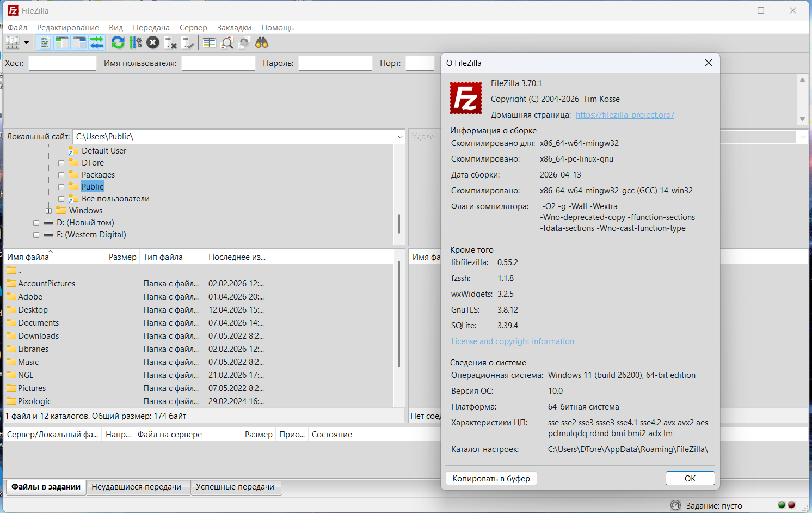Open the Site Manager icon
Image resolution: width=812 pixels, height=513 pixels.
pos(12,42)
